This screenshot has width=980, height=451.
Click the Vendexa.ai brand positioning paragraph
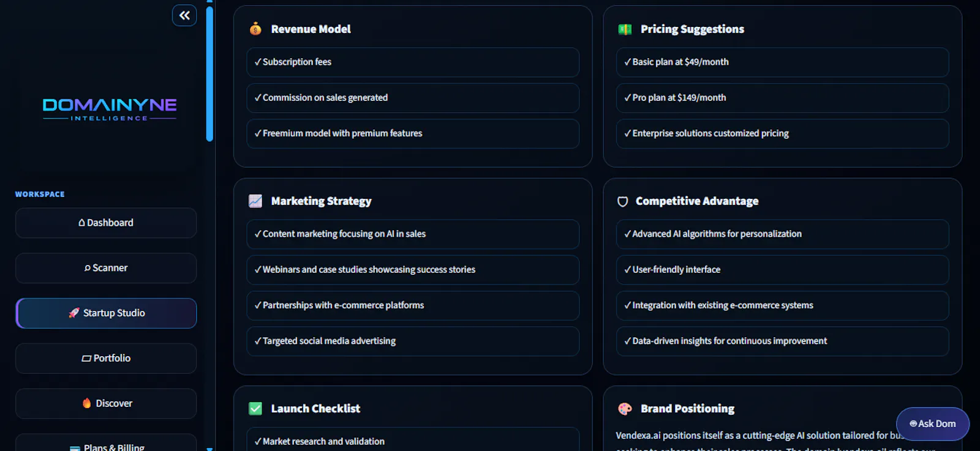point(775,441)
